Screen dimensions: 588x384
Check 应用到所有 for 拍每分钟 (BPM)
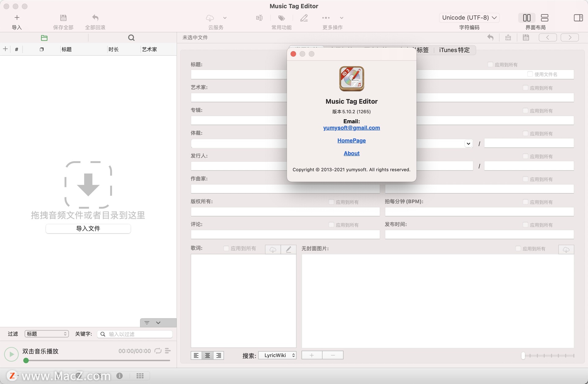pos(526,202)
